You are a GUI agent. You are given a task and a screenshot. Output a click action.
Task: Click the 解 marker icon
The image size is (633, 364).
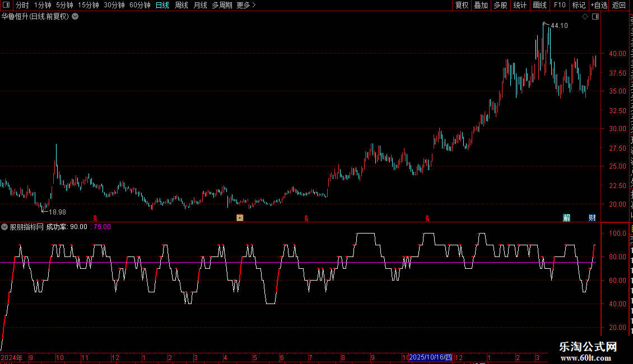coord(567,218)
